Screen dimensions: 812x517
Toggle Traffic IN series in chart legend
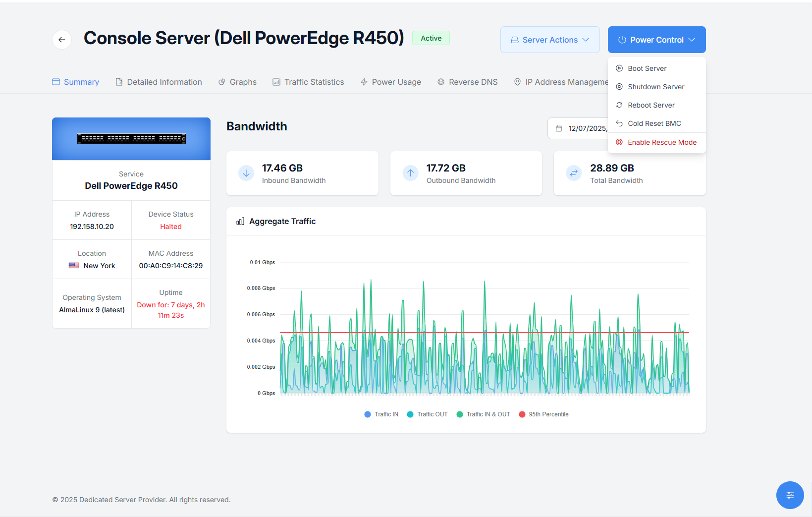[381, 414]
